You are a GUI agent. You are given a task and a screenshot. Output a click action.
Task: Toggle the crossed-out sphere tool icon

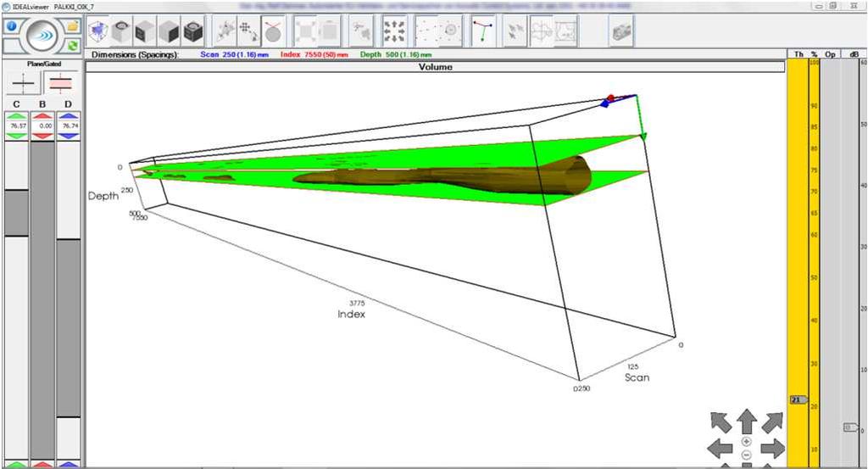click(273, 31)
